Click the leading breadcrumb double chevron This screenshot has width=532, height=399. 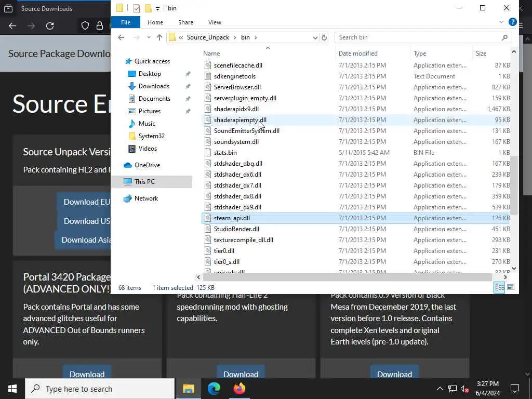pyautogui.click(x=181, y=37)
